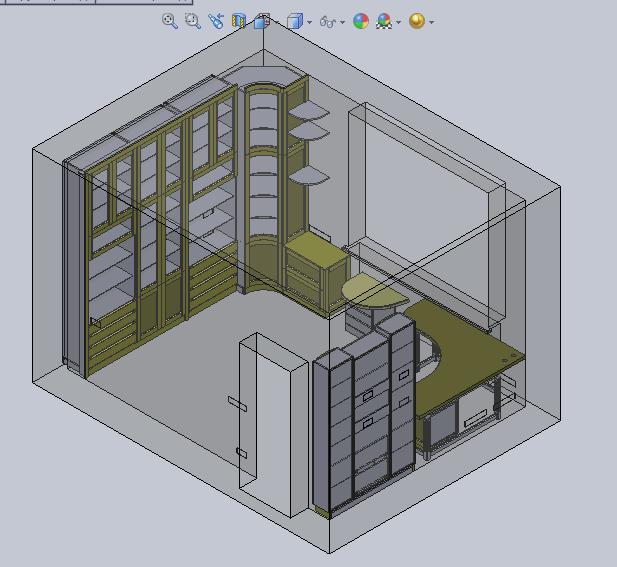Click the Previous View icon
The width and height of the screenshot is (617, 567).
(x=216, y=21)
